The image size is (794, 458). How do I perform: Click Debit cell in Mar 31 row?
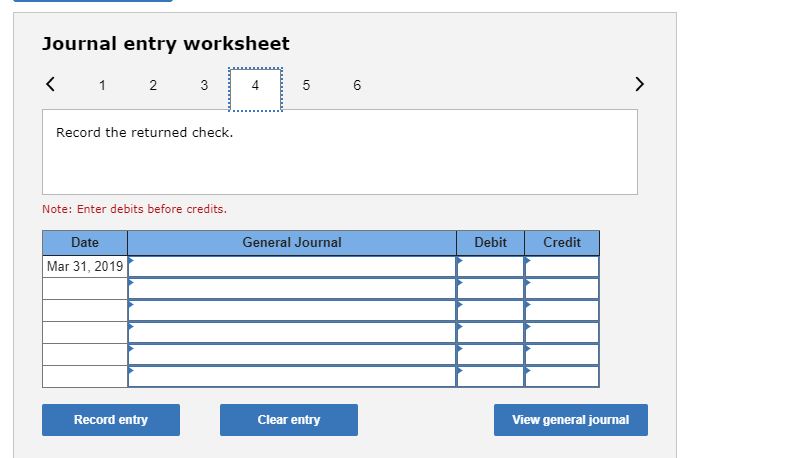coord(490,266)
